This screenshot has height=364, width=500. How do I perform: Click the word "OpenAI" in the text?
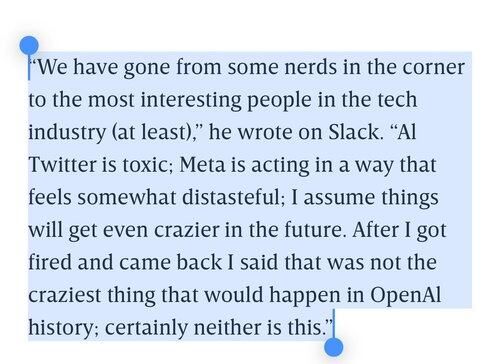[x=406, y=295]
